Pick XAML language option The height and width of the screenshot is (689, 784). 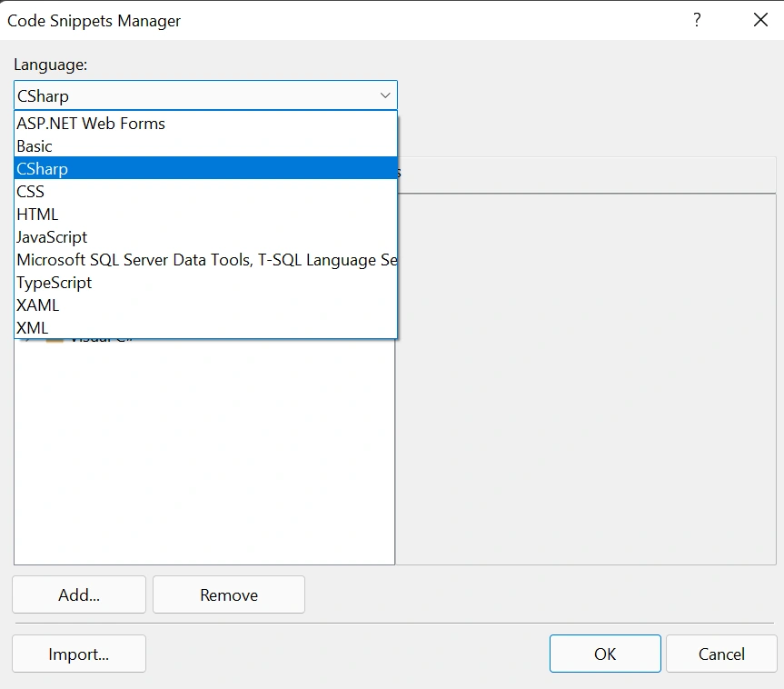coord(205,305)
